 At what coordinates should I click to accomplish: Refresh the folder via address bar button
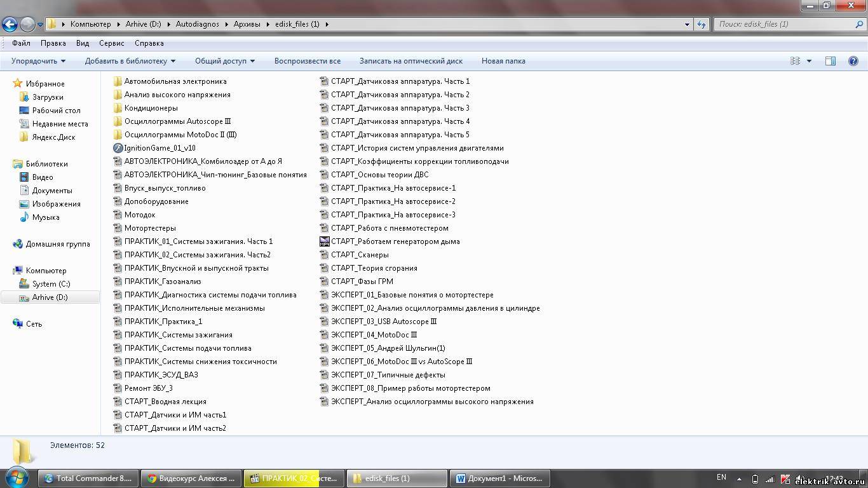coord(702,24)
